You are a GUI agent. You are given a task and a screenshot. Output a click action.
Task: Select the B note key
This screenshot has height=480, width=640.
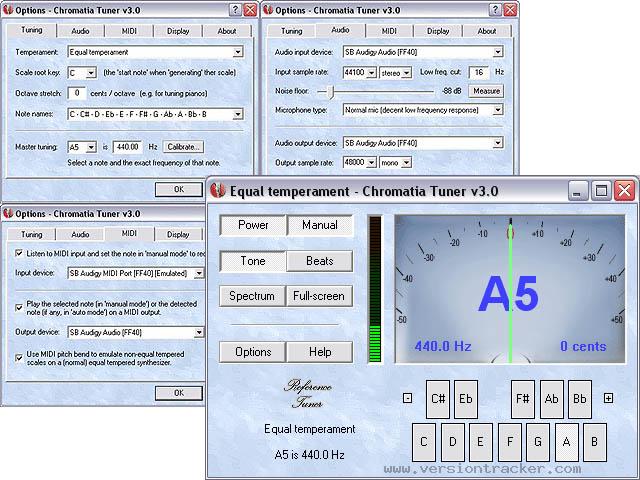pyautogui.click(x=595, y=442)
